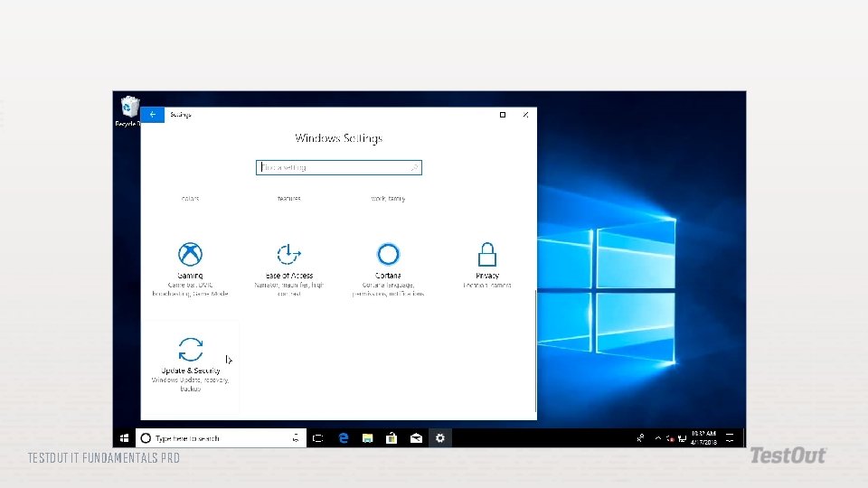Click the Settings gear in the taskbar

440,438
